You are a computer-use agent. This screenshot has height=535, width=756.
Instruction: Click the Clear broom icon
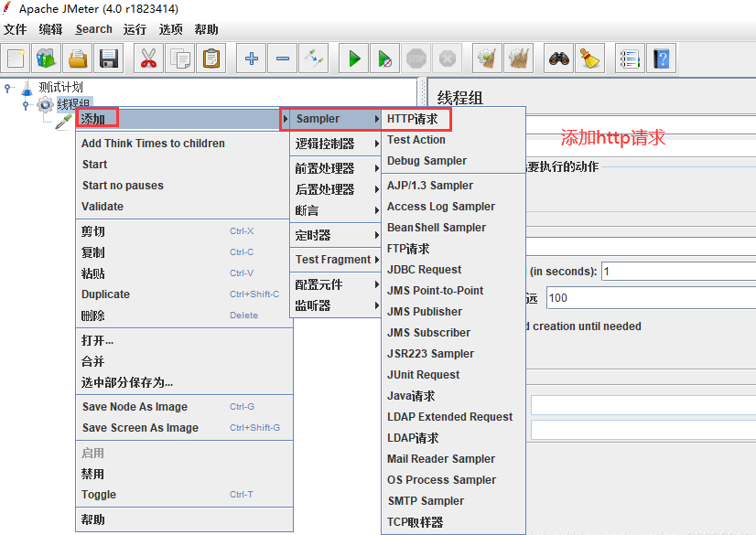[487, 59]
